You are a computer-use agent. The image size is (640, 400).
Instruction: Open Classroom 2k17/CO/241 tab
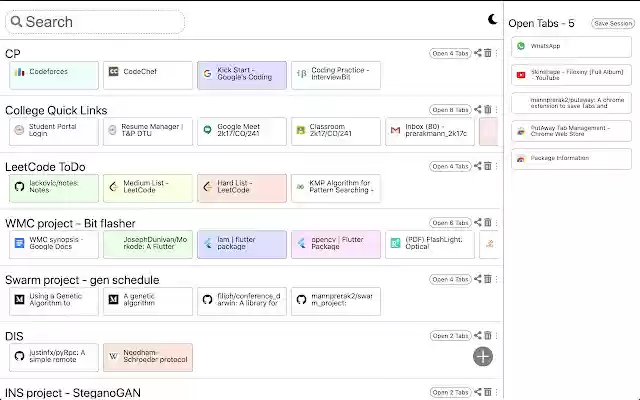(x=336, y=131)
